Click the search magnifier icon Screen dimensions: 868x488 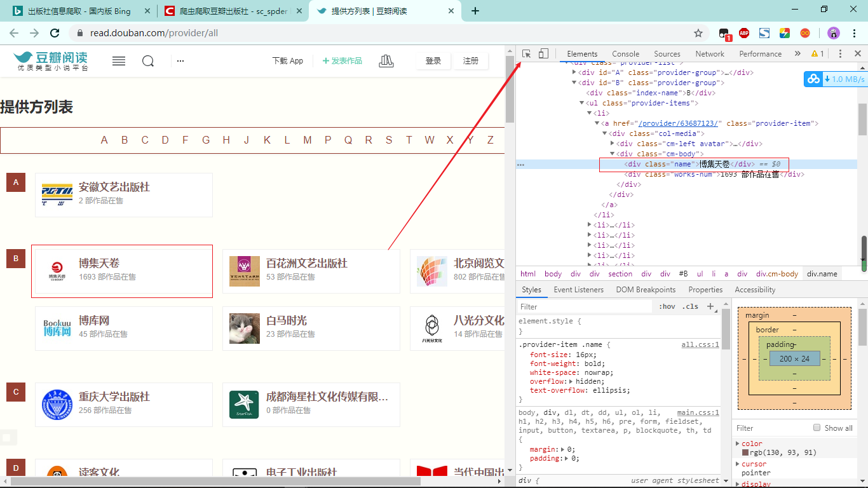click(x=148, y=61)
